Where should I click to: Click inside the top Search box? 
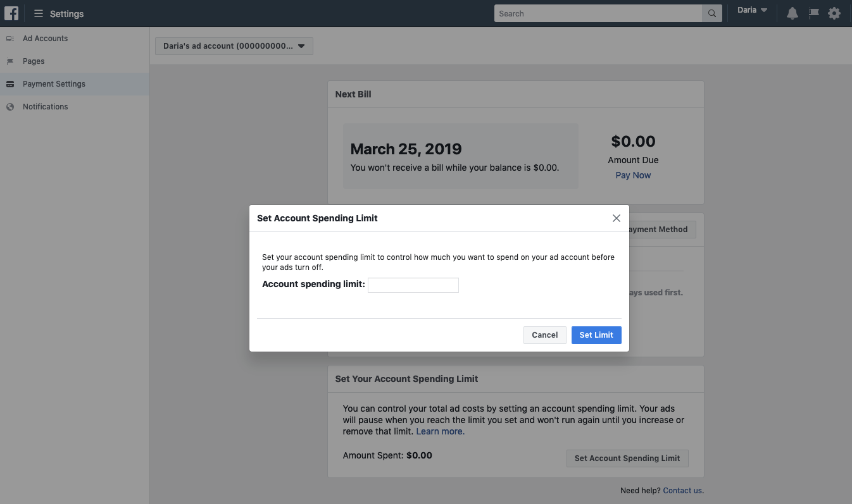(598, 13)
